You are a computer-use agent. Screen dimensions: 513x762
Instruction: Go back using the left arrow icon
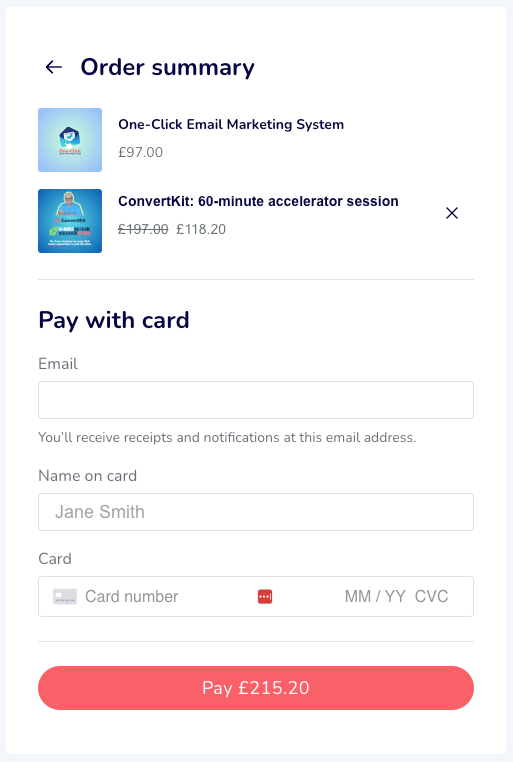click(53, 67)
